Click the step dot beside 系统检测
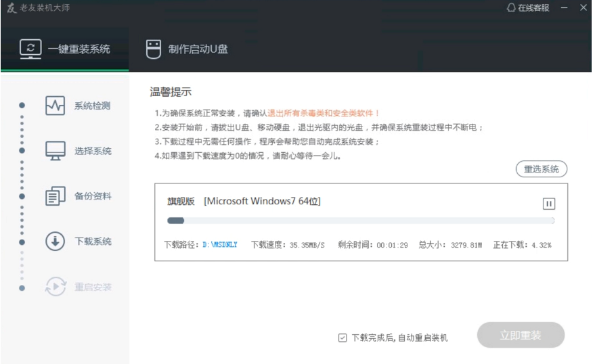 coord(22,105)
